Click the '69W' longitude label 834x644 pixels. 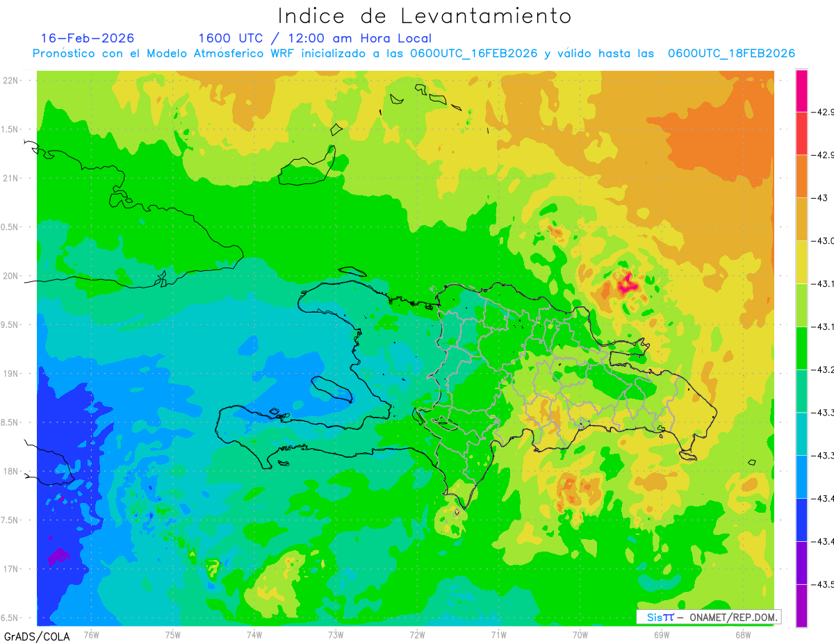point(662,634)
